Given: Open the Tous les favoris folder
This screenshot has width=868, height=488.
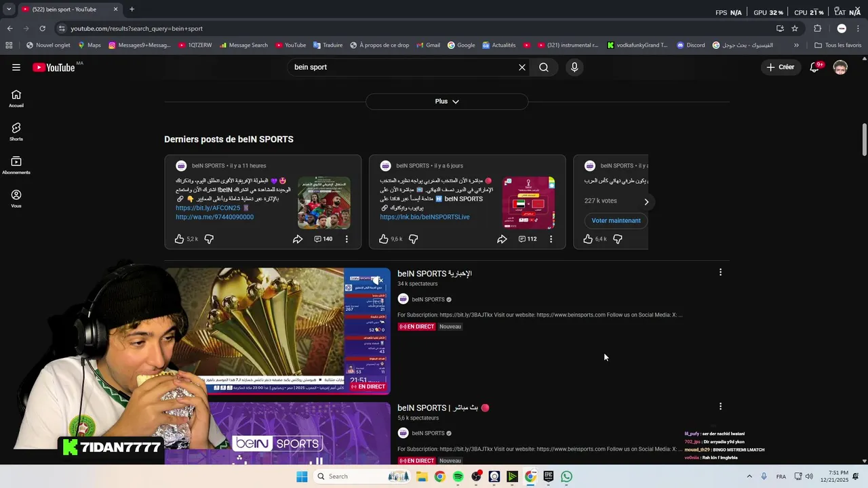Looking at the screenshot, I should (x=837, y=45).
